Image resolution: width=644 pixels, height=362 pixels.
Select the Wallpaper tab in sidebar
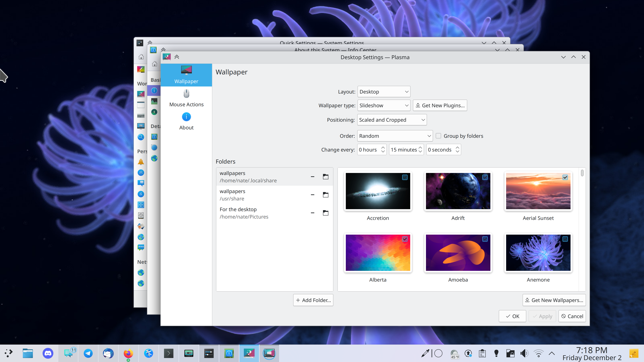point(186,75)
